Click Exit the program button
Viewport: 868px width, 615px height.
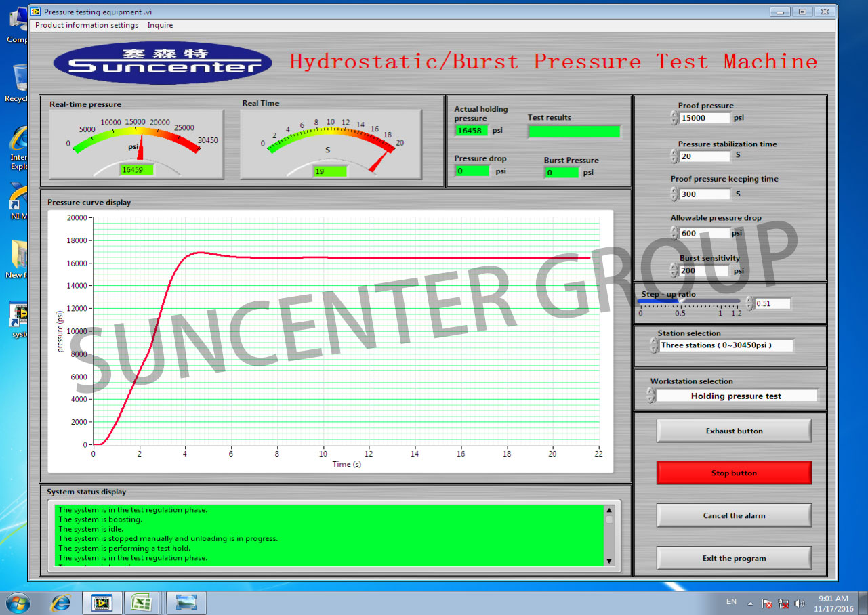[734, 558]
